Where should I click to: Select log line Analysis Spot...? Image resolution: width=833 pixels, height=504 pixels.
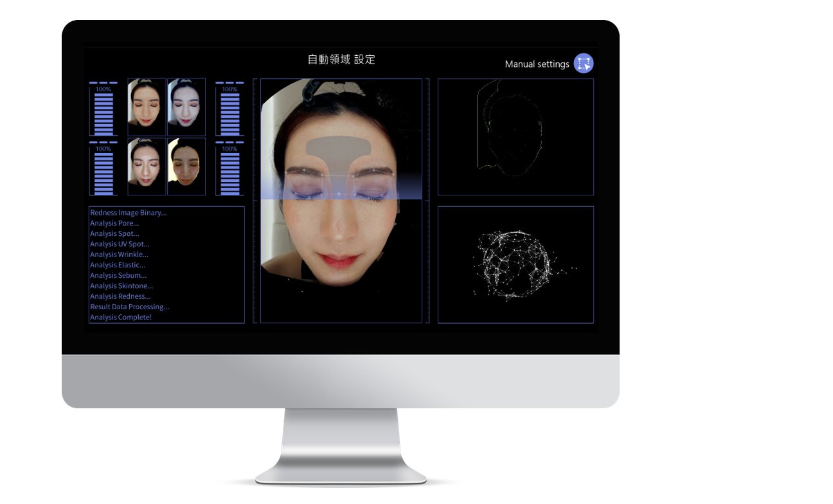tap(114, 233)
